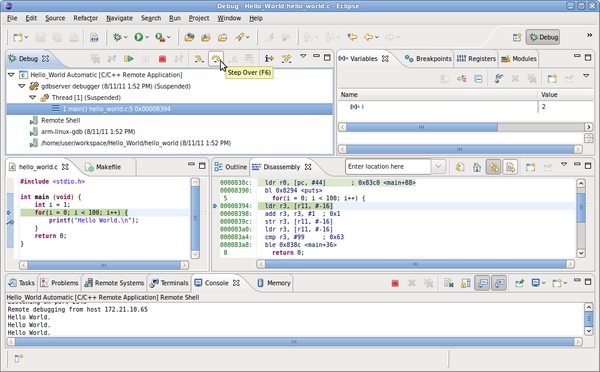Image resolution: width=600 pixels, height=372 pixels.
Task: Click the Clear Console icon
Action: pos(449,283)
